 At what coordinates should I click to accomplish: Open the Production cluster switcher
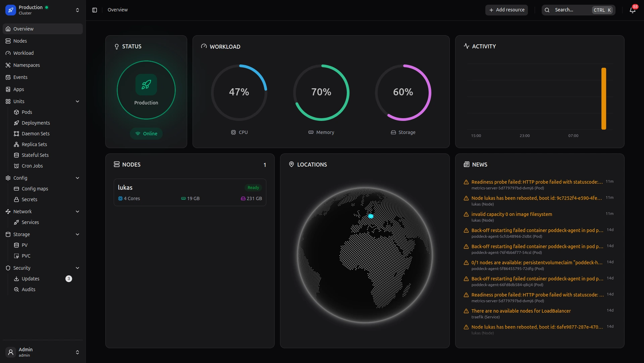(x=43, y=10)
